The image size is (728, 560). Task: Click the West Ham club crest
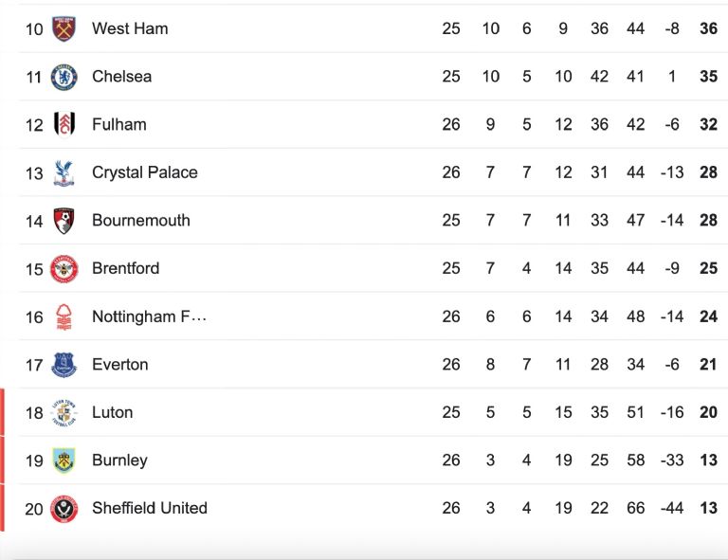[64, 28]
